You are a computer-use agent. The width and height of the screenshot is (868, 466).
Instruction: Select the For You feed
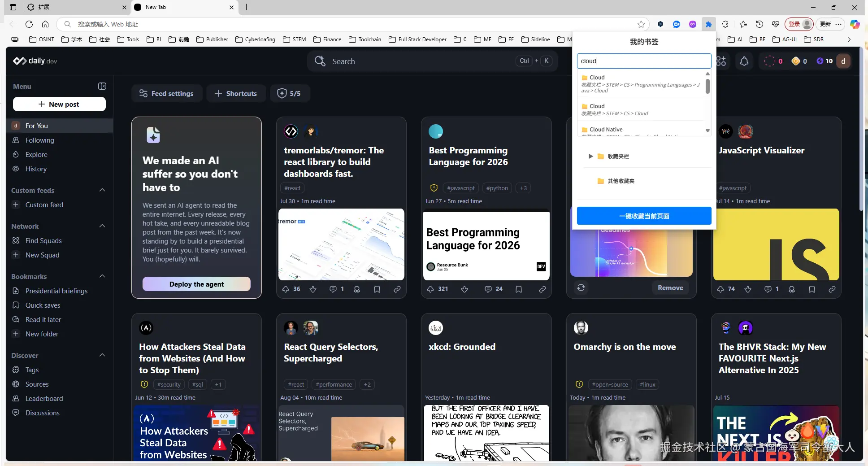[59, 126]
